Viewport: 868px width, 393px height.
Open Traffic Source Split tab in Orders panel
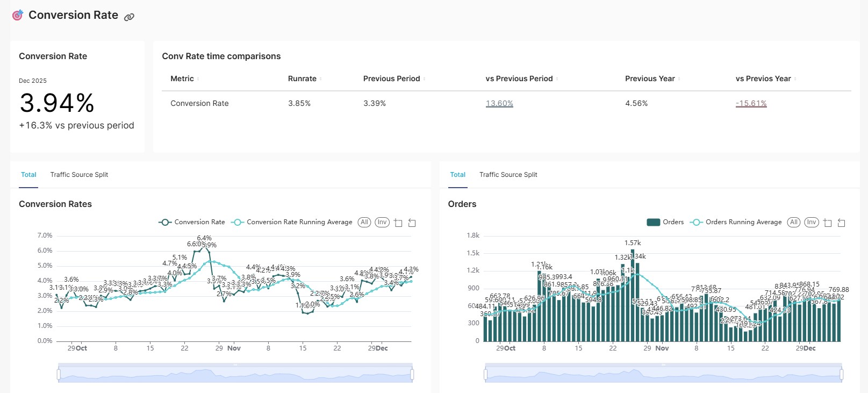coord(508,175)
